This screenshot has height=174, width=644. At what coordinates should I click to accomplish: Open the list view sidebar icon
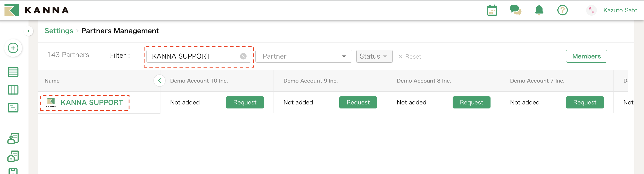[x=13, y=72]
